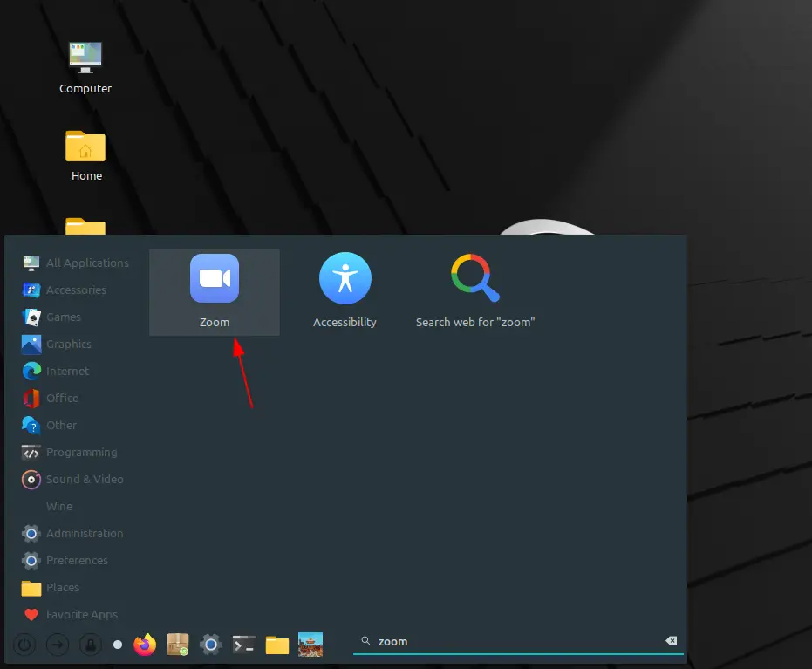The height and width of the screenshot is (669, 812).
Task: Open Accessibility settings result
Action: pos(345,292)
